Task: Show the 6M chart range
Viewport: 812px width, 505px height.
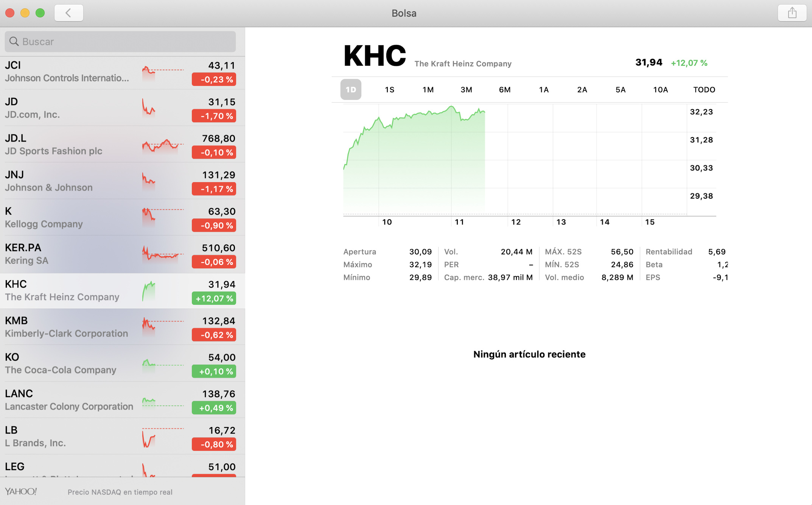Action: coord(505,90)
